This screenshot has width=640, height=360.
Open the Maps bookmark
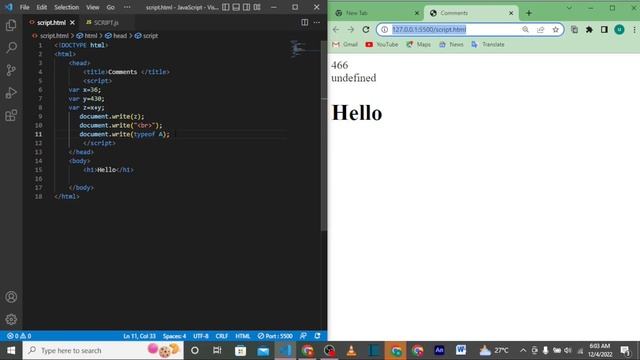pos(418,44)
